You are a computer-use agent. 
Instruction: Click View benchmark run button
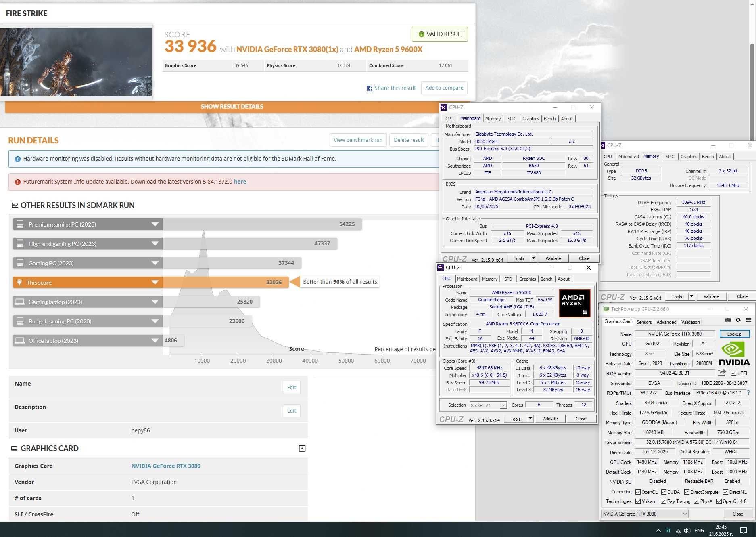[x=358, y=140]
